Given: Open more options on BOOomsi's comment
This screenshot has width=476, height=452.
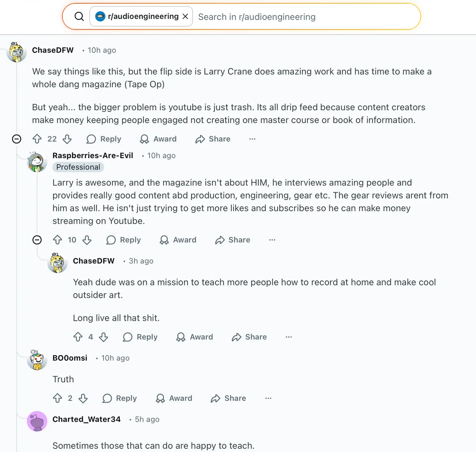Looking at the screenshot, I should click(268, 398).
